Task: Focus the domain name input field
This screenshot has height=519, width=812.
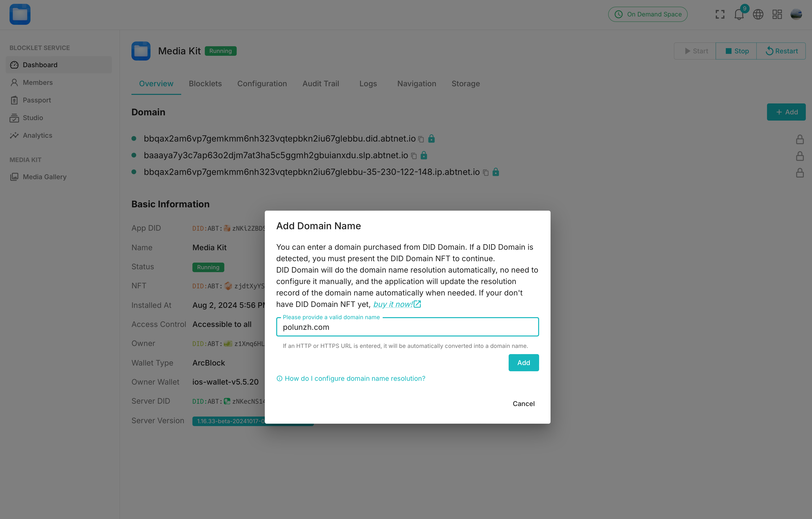Action: (x=407, y=327)
